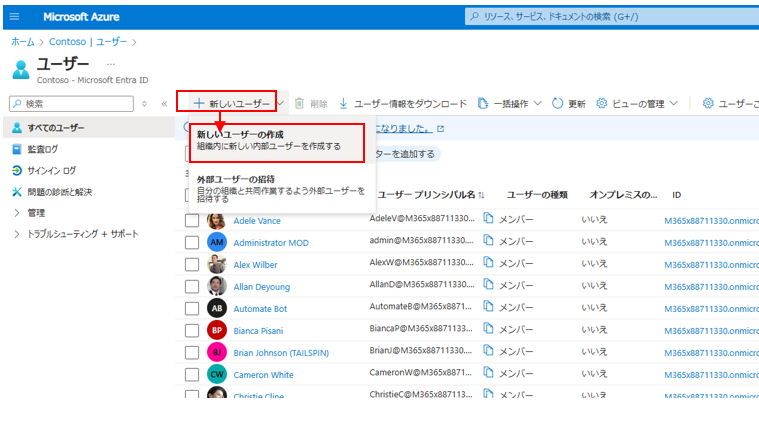Open Adele Vance's user profile link
This screenshot has width=759, height=427.
257,221
